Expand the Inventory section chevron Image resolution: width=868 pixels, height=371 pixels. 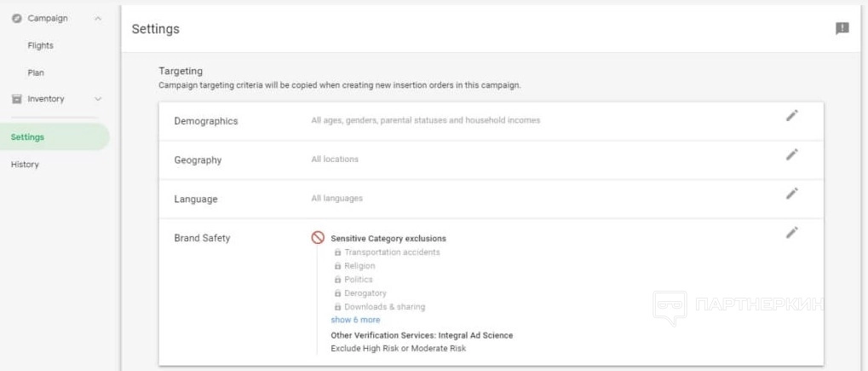(x=98, y=99)
